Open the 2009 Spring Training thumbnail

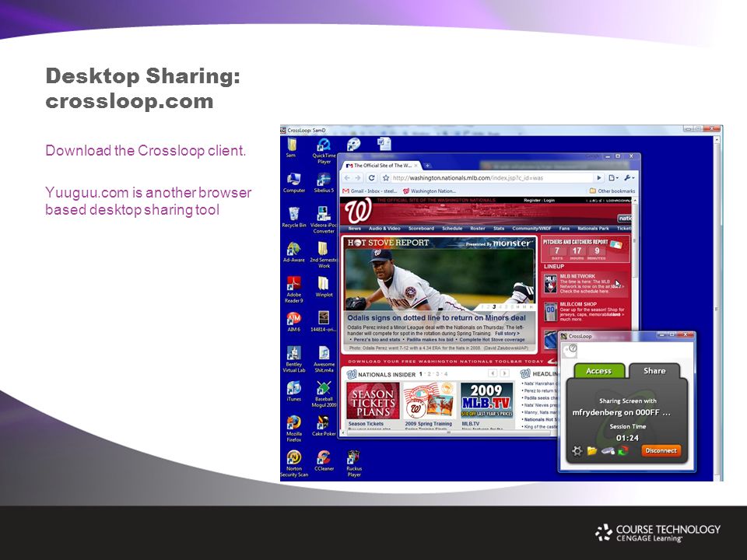pos(430,401)
